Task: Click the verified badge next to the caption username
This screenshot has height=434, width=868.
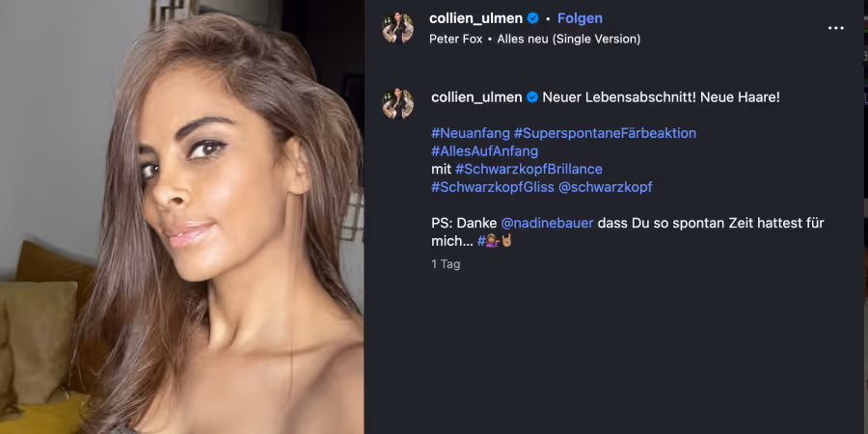Action: tap(532, 97)
